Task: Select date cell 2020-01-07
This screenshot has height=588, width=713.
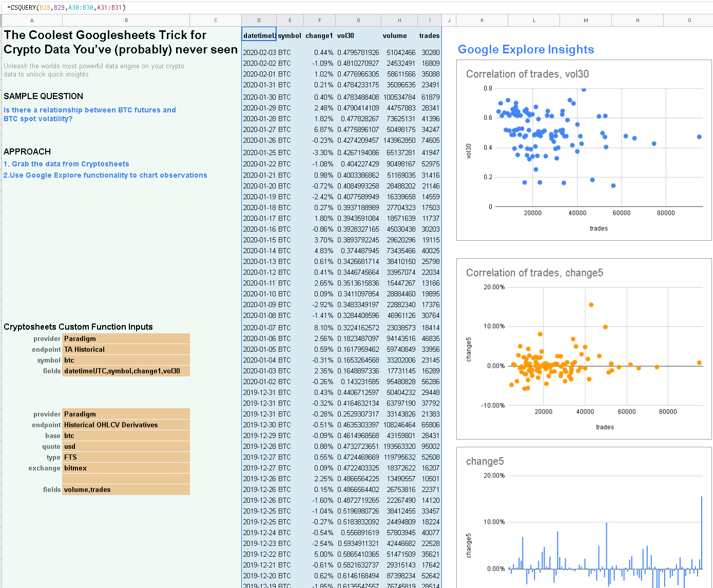Action: (x=259, y=328)
